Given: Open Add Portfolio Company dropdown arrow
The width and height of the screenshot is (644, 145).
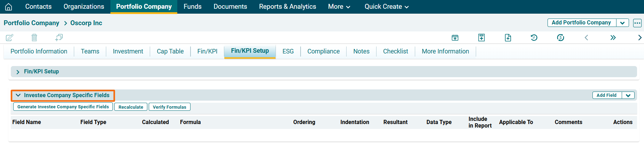Looking at the screenshot, I should (622, 23).
